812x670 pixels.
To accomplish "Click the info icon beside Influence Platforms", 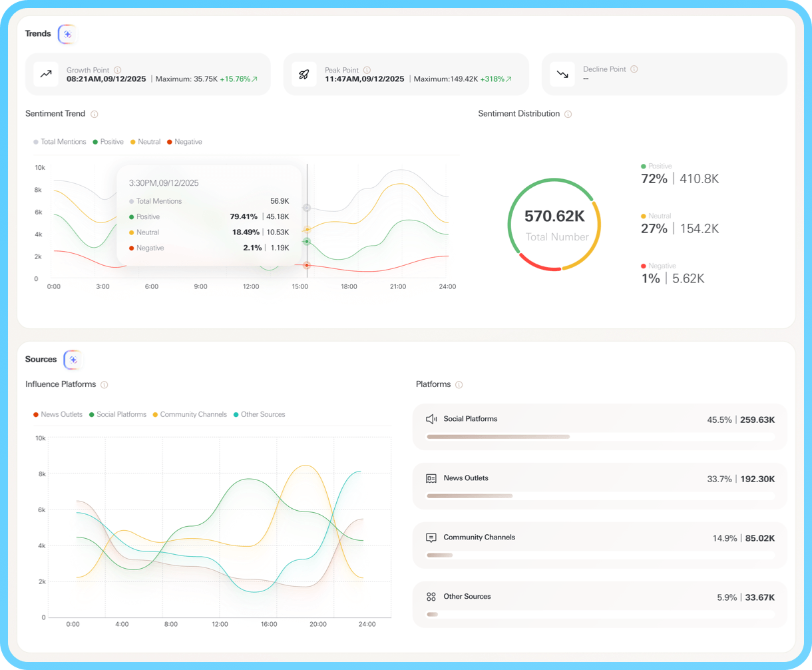I will coord(104,385).
